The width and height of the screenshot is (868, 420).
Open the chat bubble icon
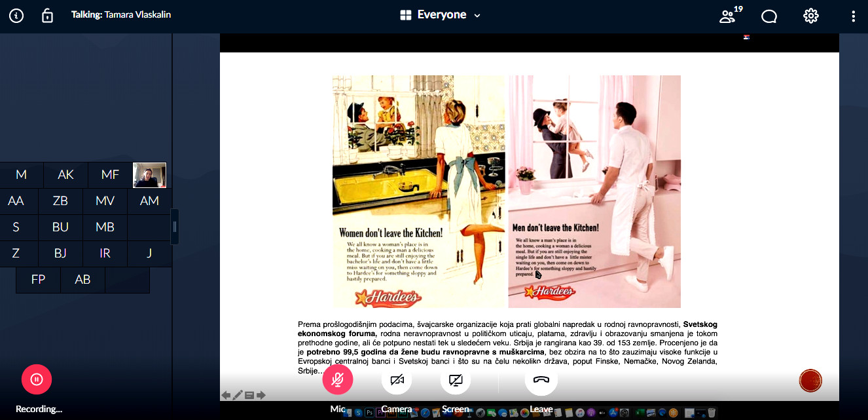point(769,16)
